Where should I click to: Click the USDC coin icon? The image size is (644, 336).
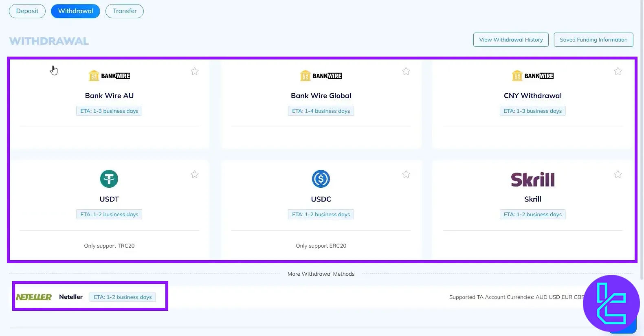[321, 179]
